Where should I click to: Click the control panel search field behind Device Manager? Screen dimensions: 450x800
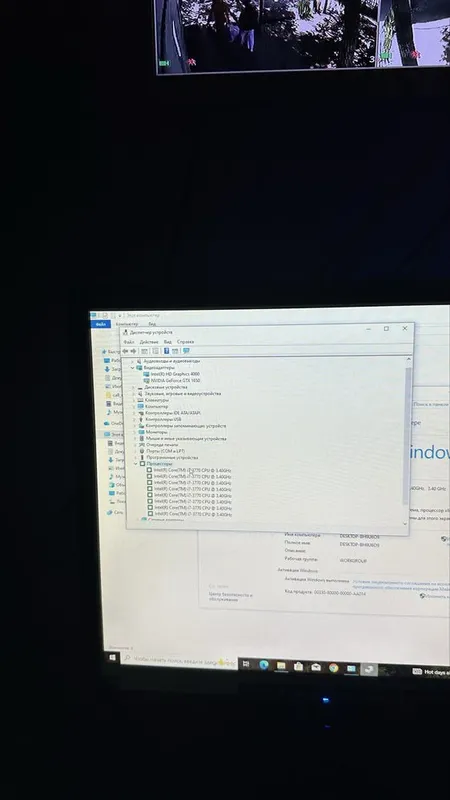click(x=431, y=404)
